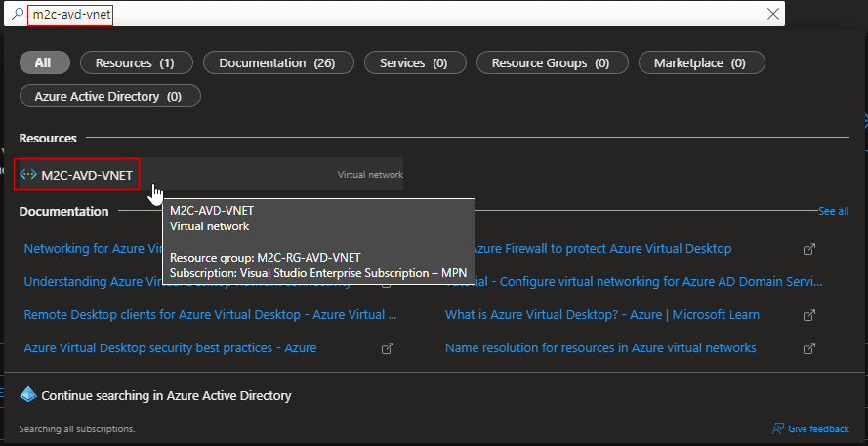Filter results by Documentation (26)
Screen dimensions: 868x446
[x=277, y=62]
